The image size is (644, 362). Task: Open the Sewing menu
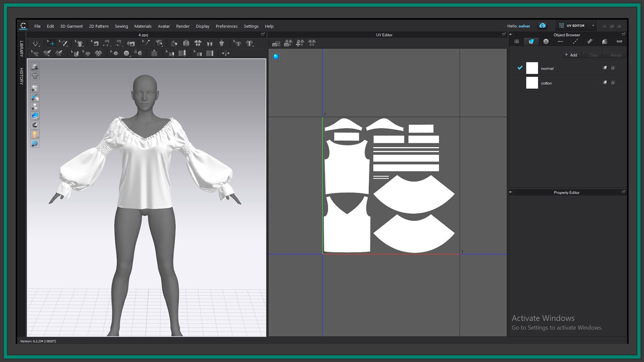pos(121,26)
